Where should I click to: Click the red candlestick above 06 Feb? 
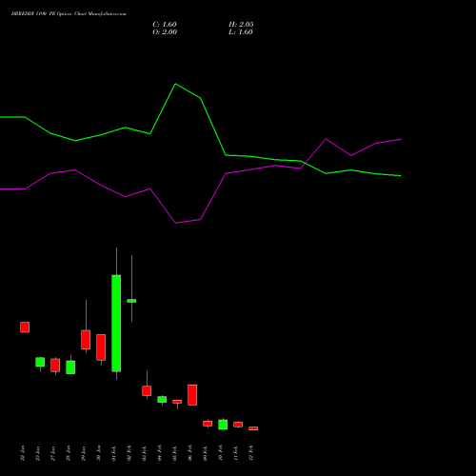point(192,395)
